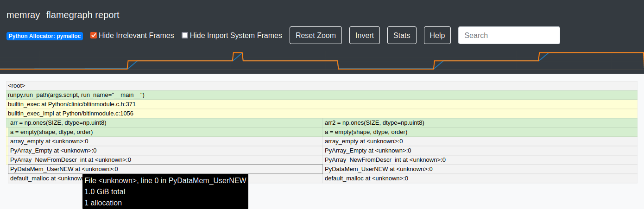644x223 pixels.
Task: Zoom into the arr = np.ones frame
Action: 165,123
